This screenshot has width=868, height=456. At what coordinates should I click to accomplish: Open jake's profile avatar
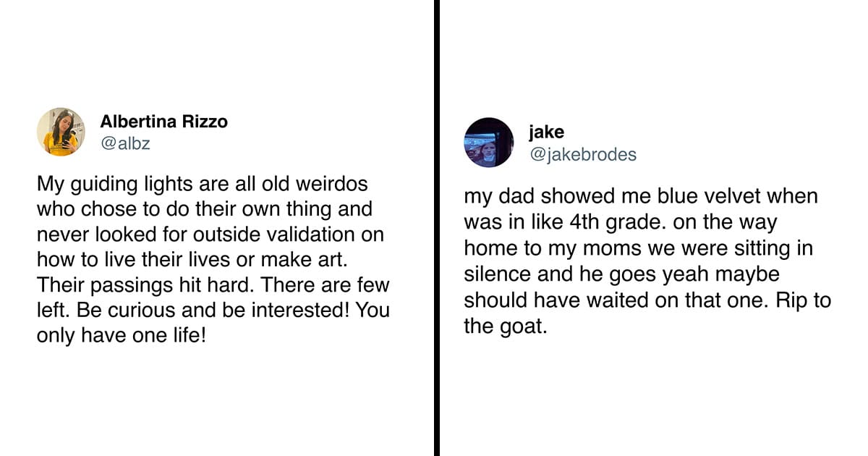pos(488,142)
